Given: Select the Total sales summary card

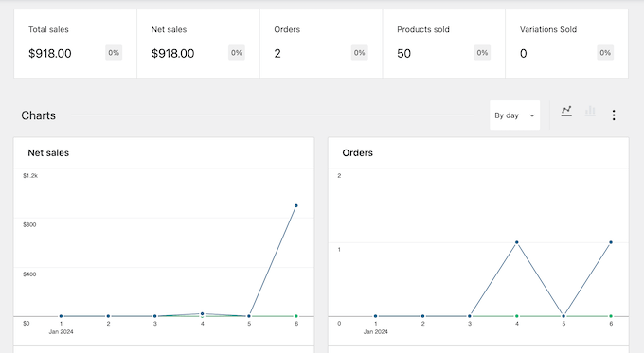Looking at the screenshot, I should click(76, 44).
